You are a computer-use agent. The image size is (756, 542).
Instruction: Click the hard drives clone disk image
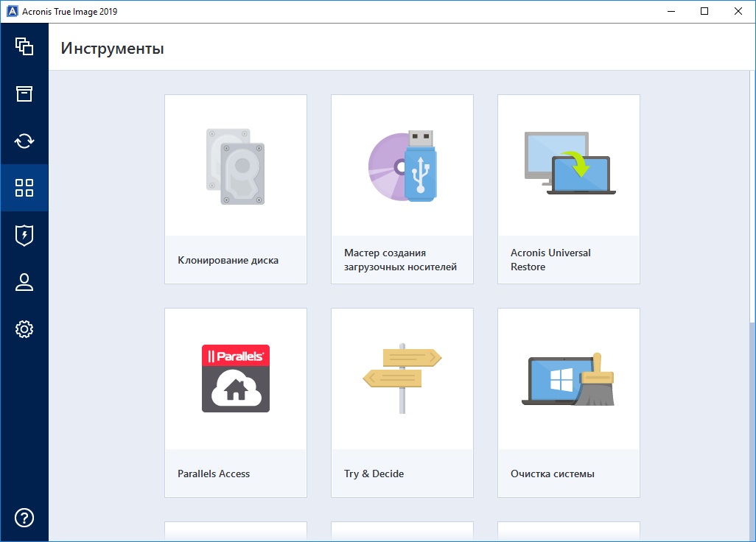235,166
